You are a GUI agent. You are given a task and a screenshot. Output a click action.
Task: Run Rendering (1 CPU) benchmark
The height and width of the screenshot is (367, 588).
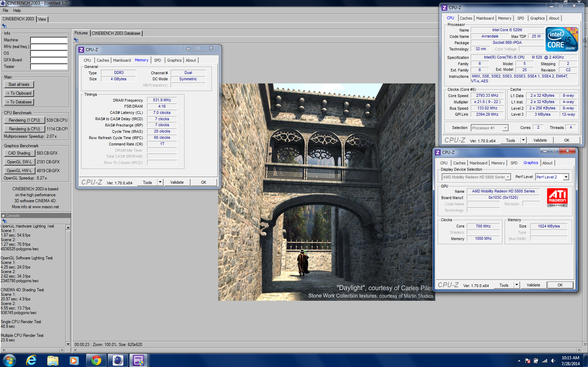(25, 120)
